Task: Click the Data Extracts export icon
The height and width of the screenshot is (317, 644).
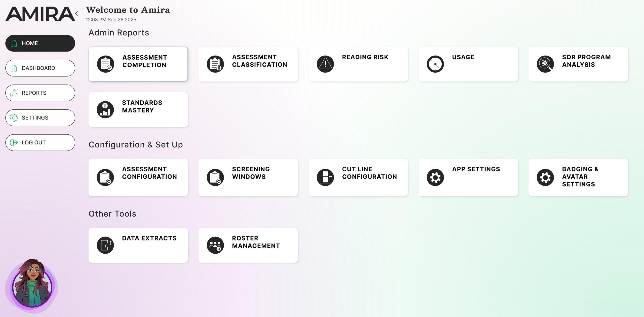Action: coord(105,245)
